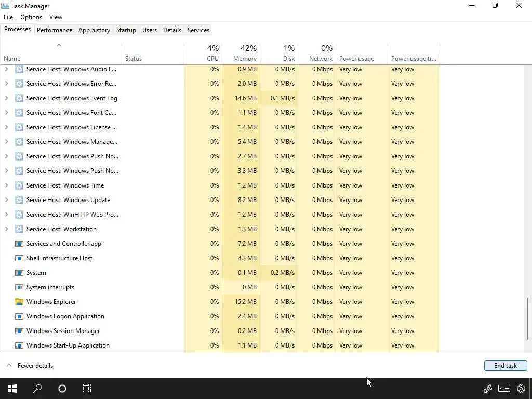This screenshot has height=399, width=532.
Task: Click the Service Host: WinHTTP Web Pro... gear icon
Action: pyautogui.click(x=19, y=215)
